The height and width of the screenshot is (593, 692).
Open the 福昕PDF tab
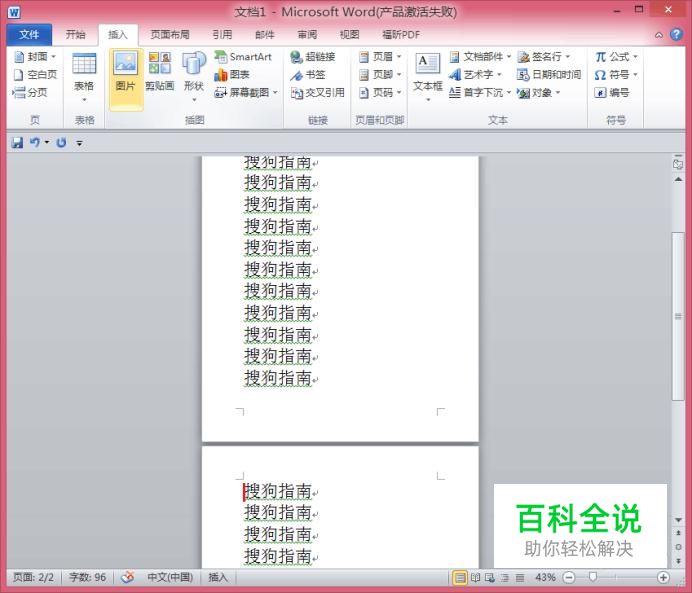(x=401, y=34)
